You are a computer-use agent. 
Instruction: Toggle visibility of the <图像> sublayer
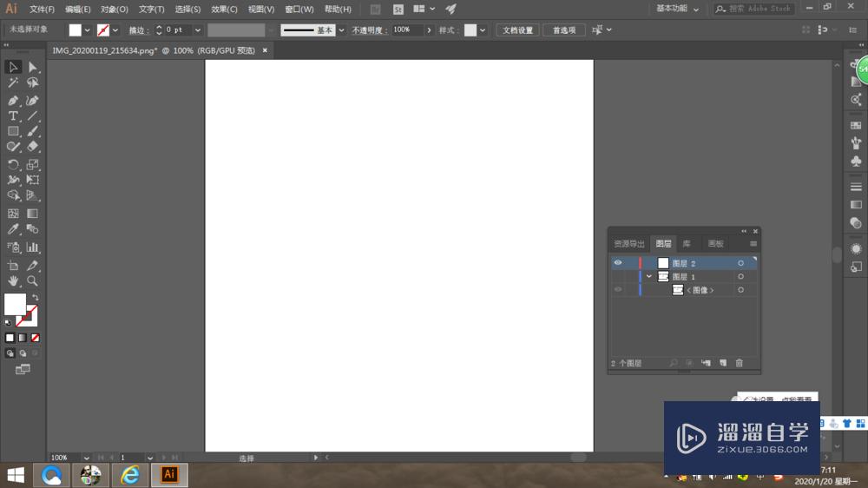click(618, 290)
